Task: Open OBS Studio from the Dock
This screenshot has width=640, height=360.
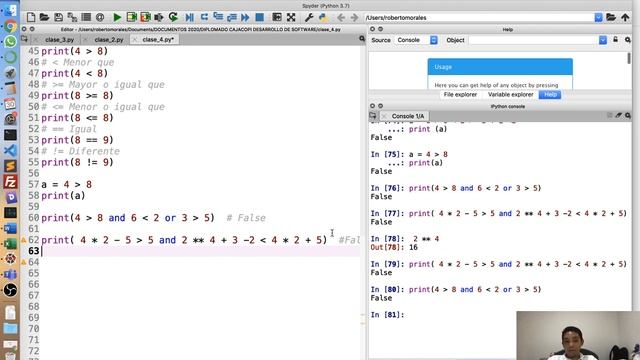Action: [x=10, y=290]
